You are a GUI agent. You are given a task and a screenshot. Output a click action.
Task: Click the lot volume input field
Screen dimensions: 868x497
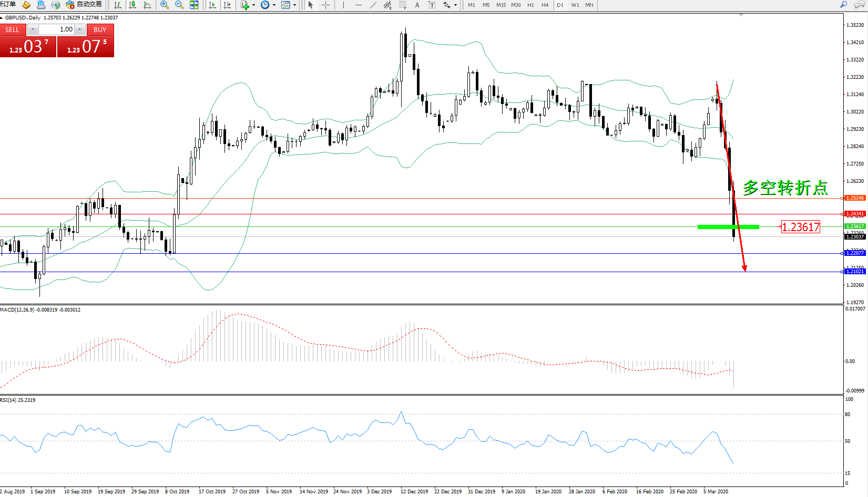point(57,29)
